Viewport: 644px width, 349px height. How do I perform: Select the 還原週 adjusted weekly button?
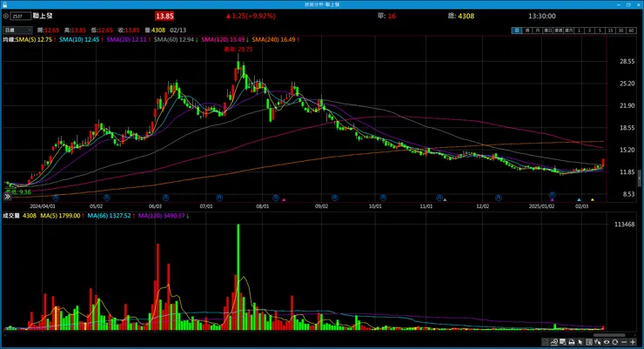click(558, 30)
